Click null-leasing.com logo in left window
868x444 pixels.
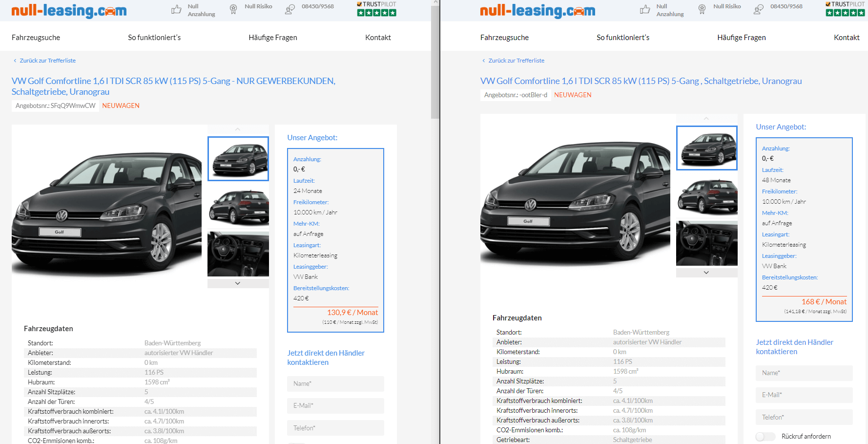pos(69,10)
